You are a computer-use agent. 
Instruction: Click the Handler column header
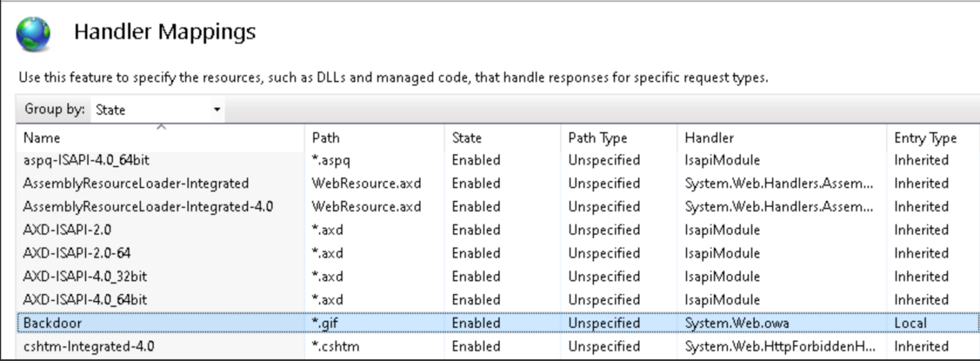709,138
